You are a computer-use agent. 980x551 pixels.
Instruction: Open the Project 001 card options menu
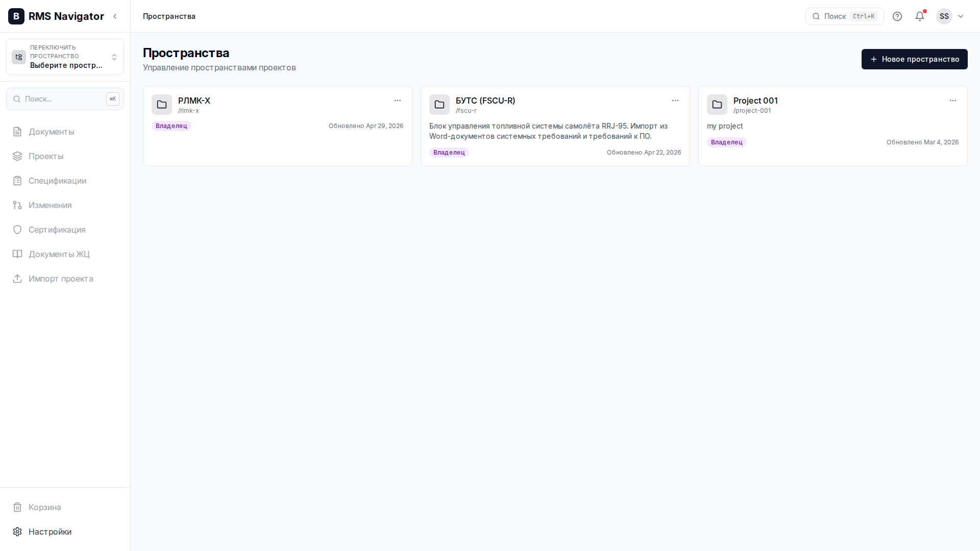[x=953, y=101]
